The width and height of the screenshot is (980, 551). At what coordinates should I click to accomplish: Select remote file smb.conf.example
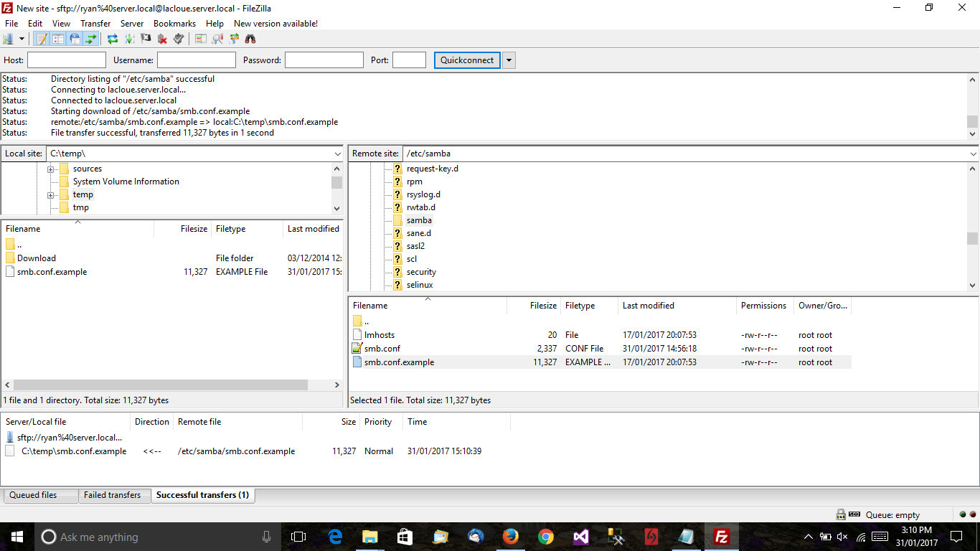tap(399, 362)
